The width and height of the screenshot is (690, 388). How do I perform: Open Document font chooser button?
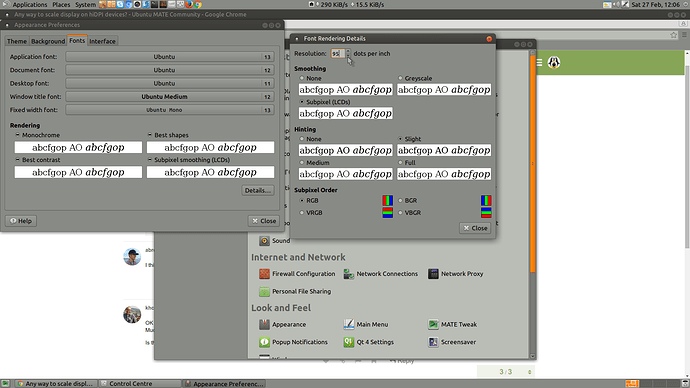tap(170, 70)
